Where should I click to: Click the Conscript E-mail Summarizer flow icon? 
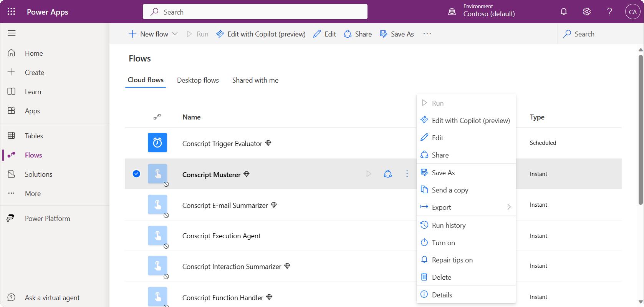157,204
